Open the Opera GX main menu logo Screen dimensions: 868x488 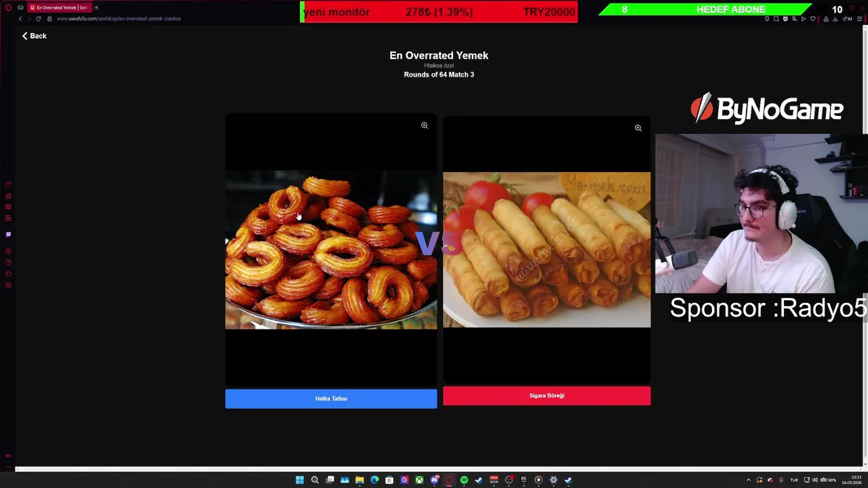point(8,7)
